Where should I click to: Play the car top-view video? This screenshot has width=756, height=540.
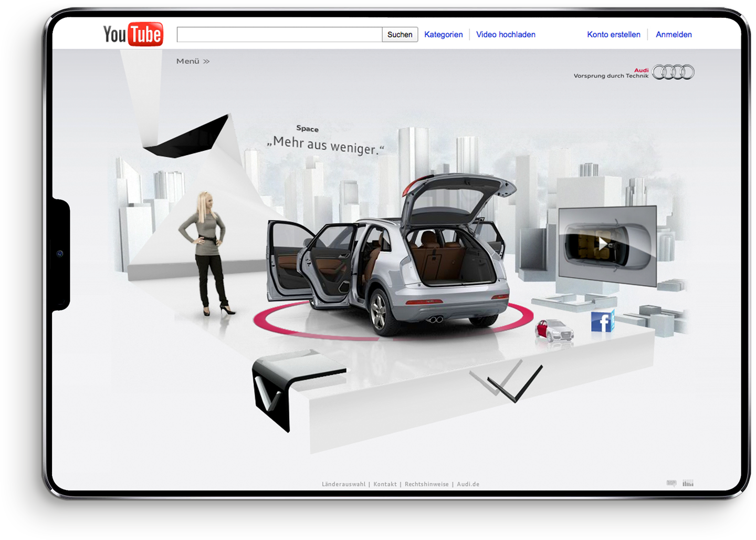(x=604, y=244)
